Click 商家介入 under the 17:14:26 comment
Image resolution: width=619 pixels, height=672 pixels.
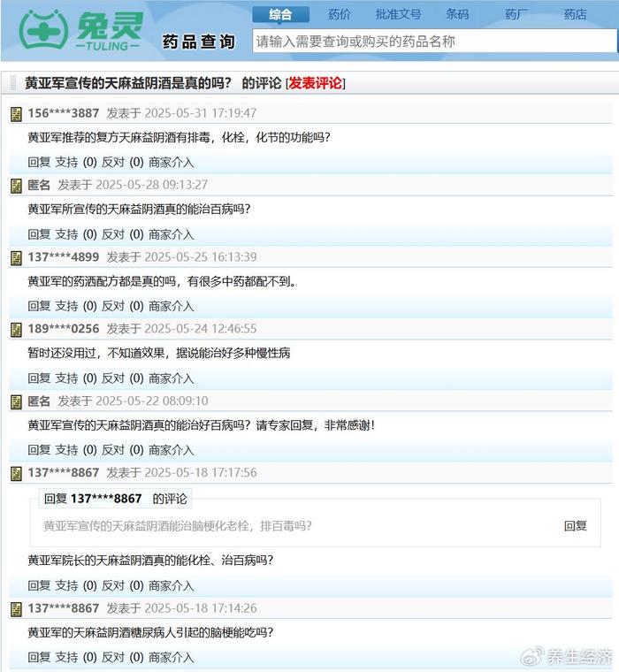[x=171, y=657]
